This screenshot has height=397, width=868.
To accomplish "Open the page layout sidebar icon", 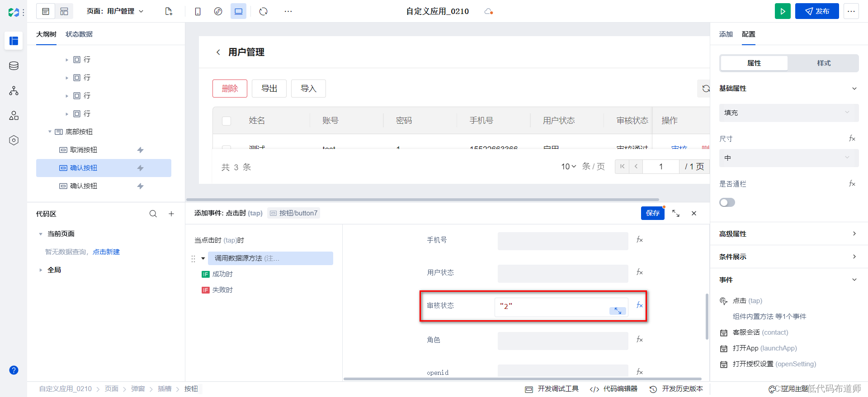I will point(14,41).
